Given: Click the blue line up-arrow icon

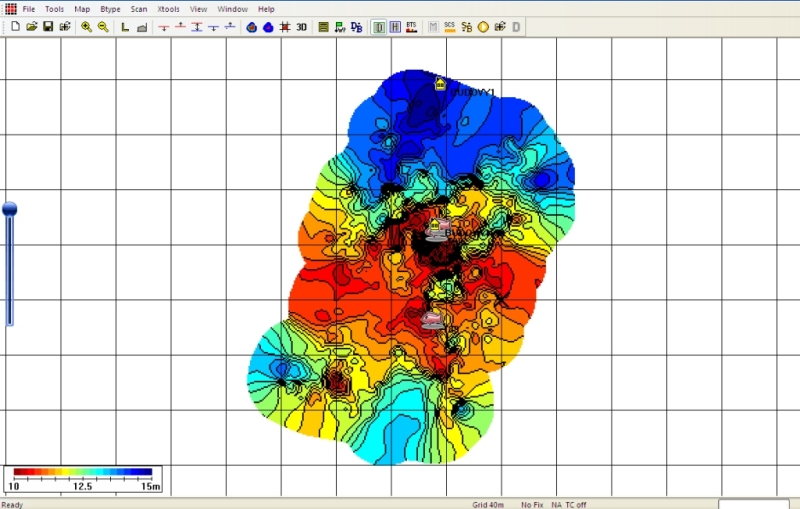Looking at the screenshot, I should pos(230,27).
